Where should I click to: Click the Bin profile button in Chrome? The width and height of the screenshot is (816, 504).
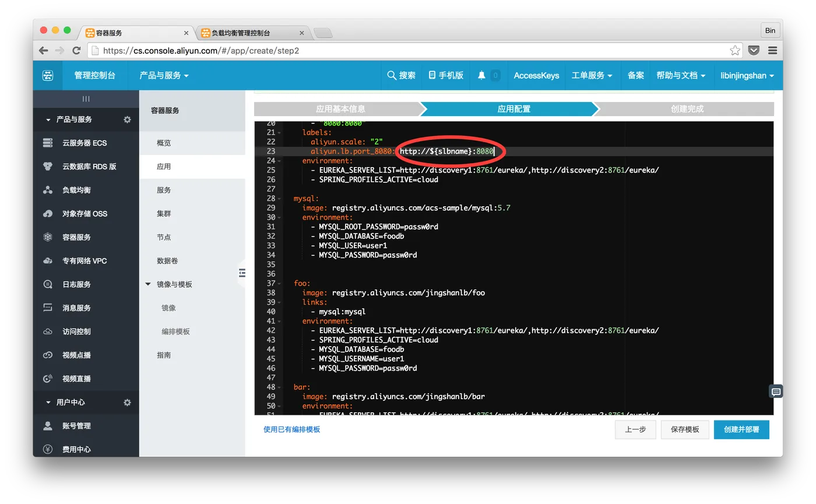[x=770, y=30]
